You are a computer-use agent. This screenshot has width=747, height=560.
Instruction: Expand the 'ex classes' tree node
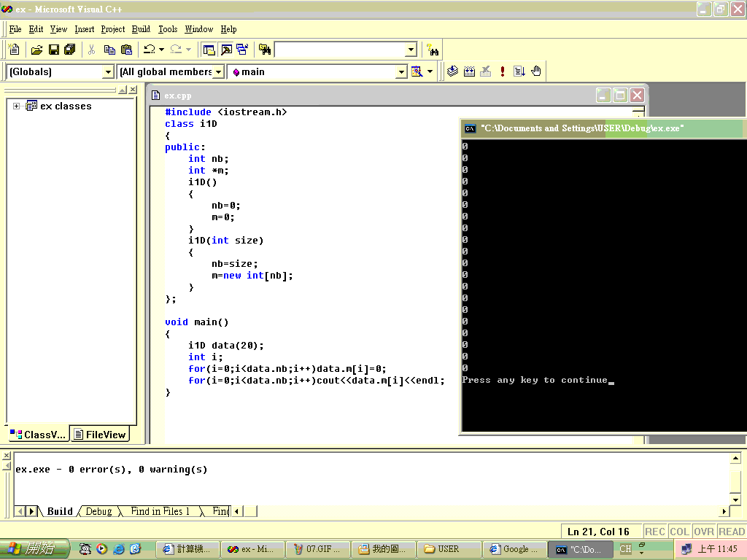click(x=16, y=106)
